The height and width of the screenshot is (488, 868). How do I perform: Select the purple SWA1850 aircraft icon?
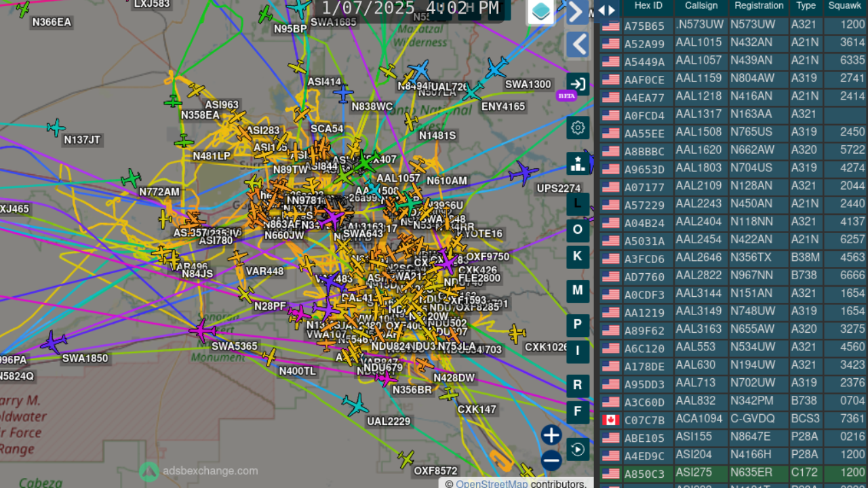tap(54, 342)
